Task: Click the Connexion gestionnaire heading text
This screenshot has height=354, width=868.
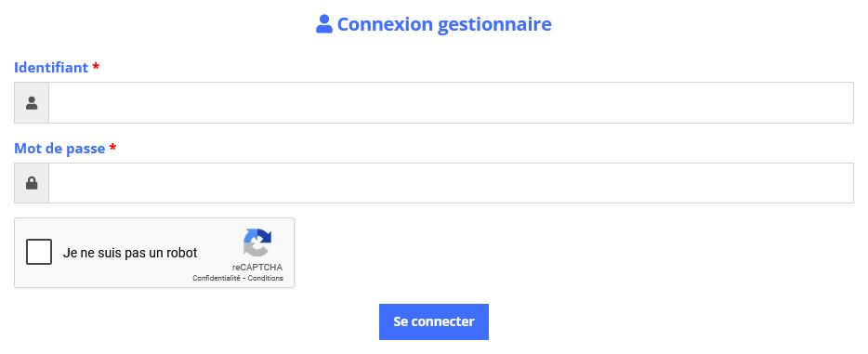Action: tap(444, 24)
